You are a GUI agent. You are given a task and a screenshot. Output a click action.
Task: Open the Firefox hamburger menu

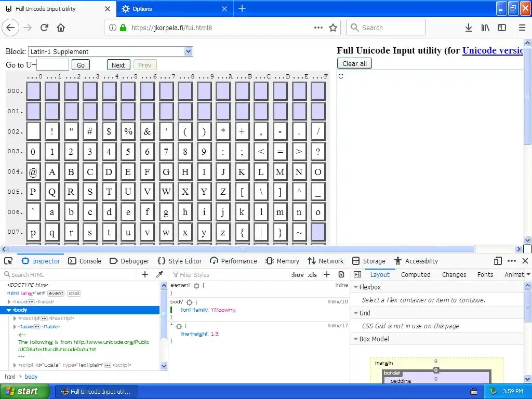pyautogui.click(x=522, y=28)
